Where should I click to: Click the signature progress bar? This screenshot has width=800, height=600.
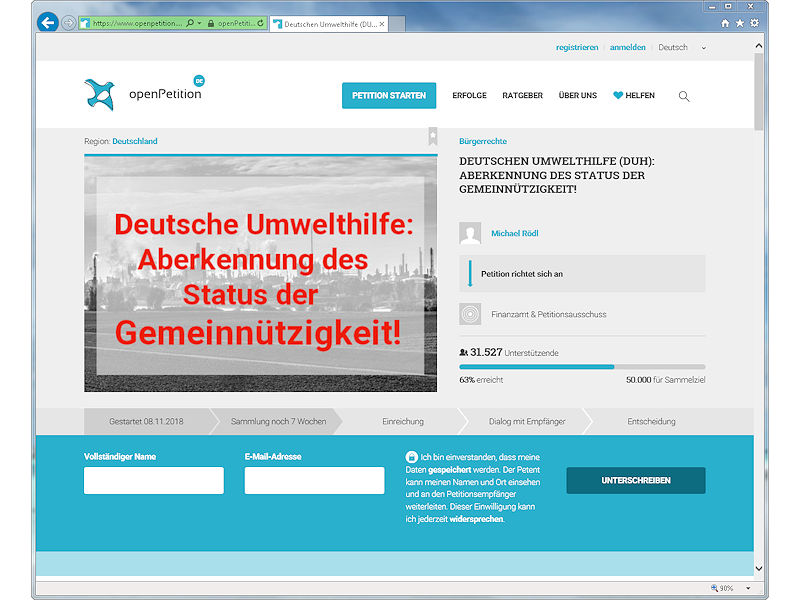[582, 367]
